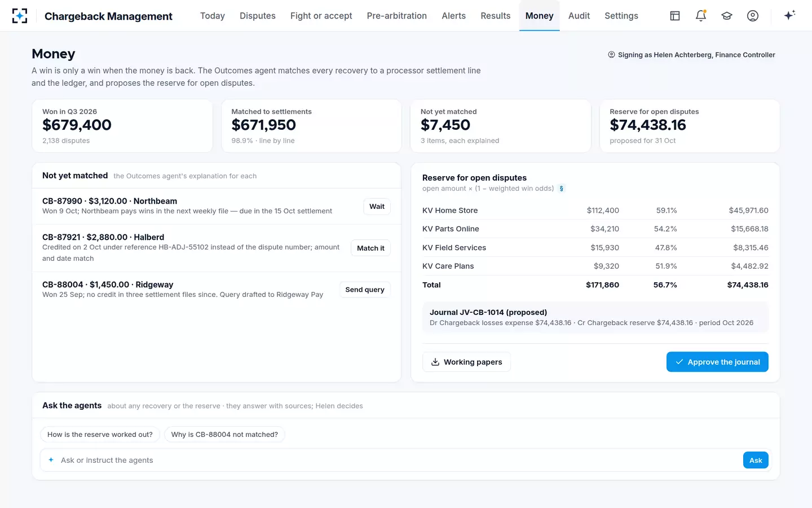Click Wait for CB-87990 Northbeam
The image size is (812, 508).
click(377, 207)
